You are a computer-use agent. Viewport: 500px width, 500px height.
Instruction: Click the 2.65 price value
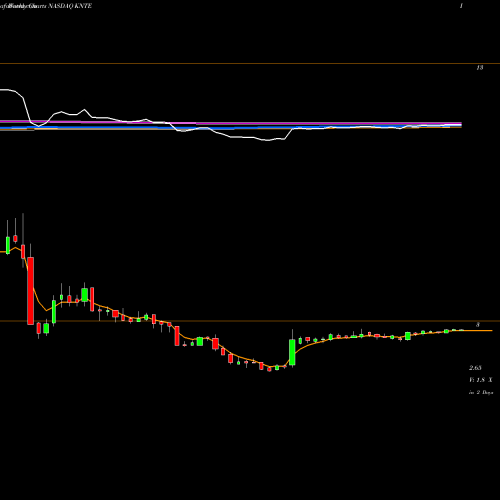pos(475,368)
